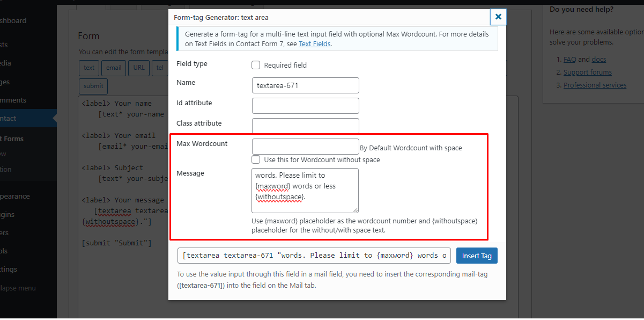Open the Text Fields documentation link
Image resolution: width=644 pixels, height=320 pixels.
(315, 44)
